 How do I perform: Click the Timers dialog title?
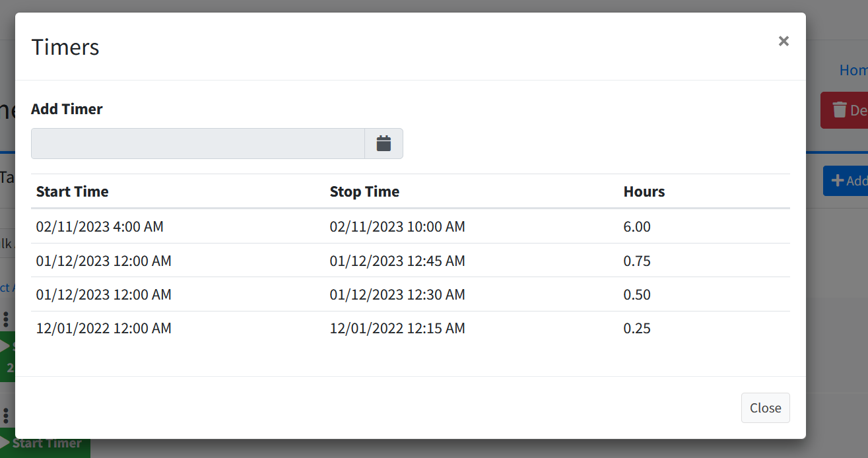[x=65, y=47]
